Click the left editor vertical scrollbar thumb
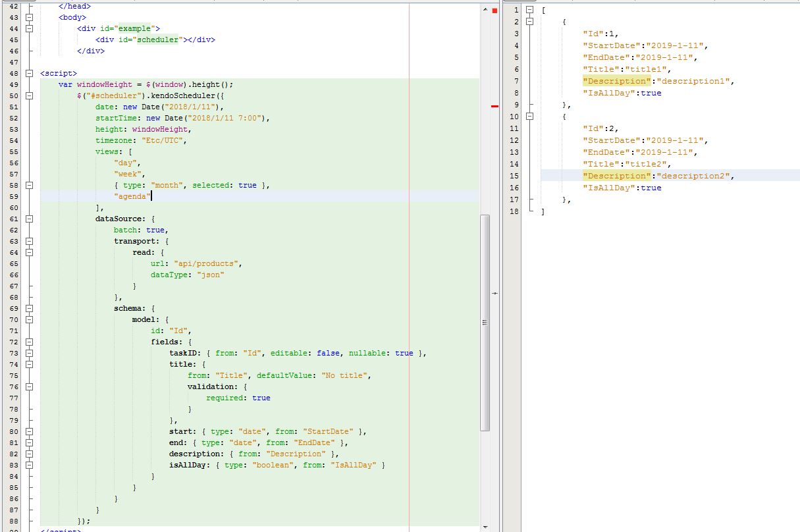The height and width of the screenshot is (532, 800). click(485, 322)
